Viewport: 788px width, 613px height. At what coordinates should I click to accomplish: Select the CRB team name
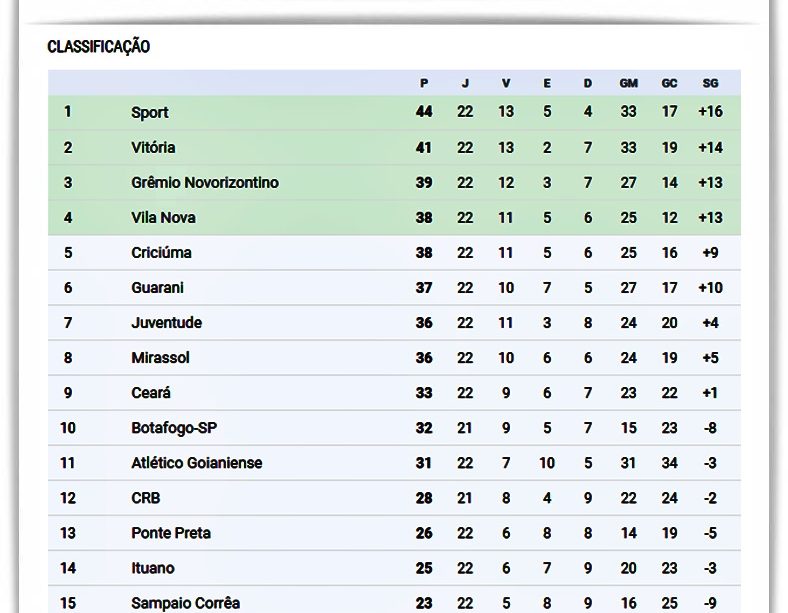[x=145, y=498]
